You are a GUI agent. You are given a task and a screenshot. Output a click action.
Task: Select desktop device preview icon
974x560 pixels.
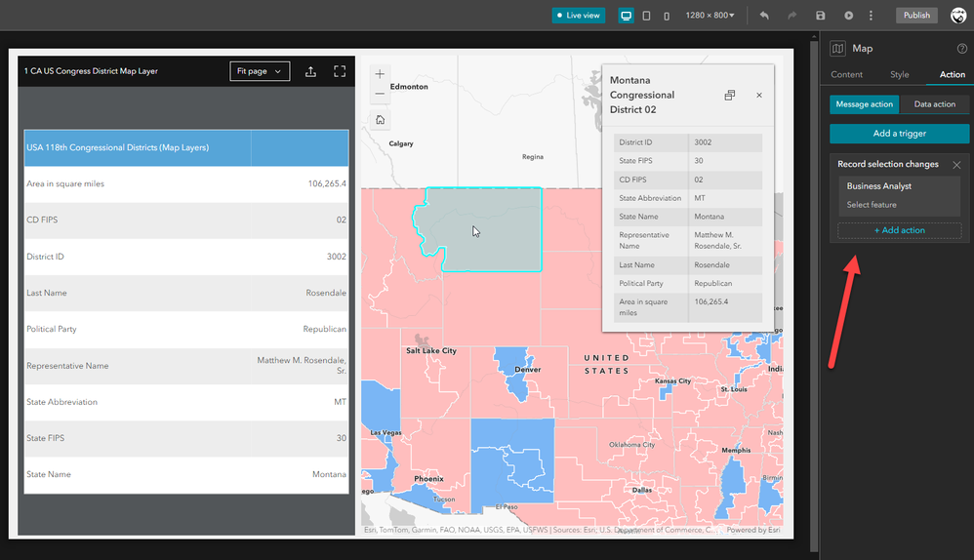627,16
